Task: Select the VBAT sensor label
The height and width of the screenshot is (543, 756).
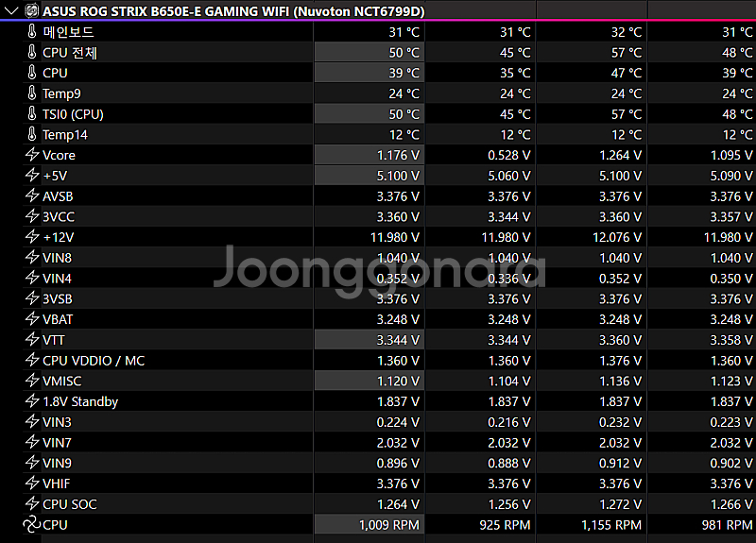Action: click(x=58, y=319)
